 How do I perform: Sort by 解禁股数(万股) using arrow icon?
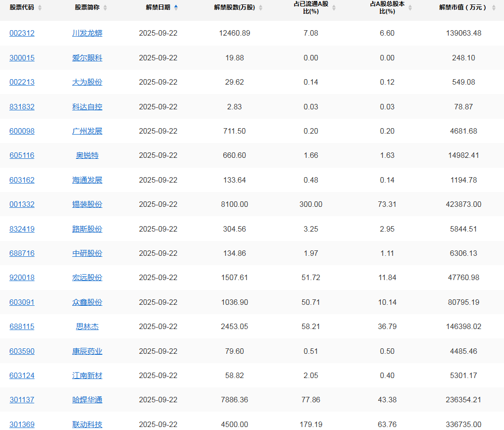click(260, 8)
